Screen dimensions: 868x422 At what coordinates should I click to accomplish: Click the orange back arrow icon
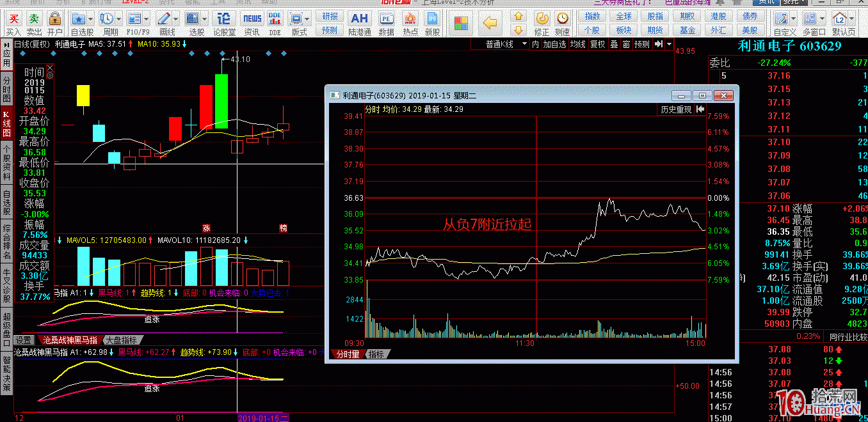(490, 24)
